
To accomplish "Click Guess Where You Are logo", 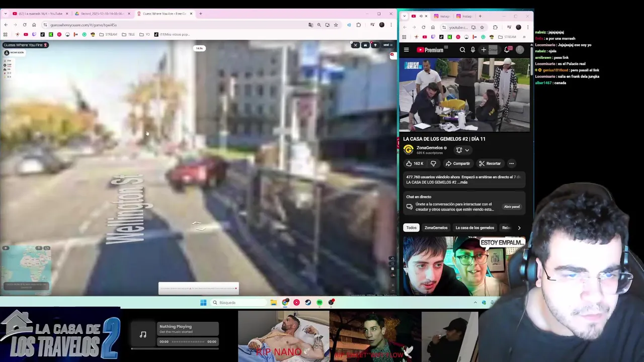I will click(25, 45).
